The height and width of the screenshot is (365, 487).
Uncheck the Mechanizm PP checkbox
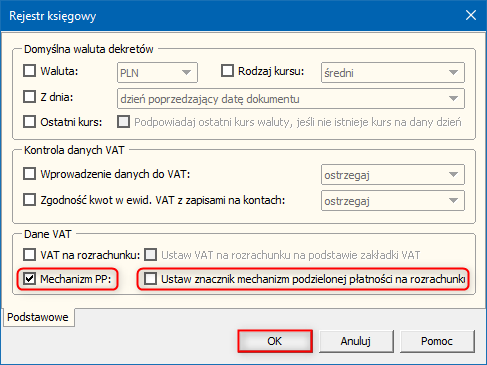(29, 278)
